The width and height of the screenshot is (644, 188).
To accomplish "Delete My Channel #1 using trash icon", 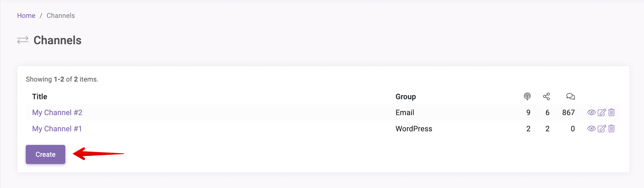I will [x=611, y=129].
